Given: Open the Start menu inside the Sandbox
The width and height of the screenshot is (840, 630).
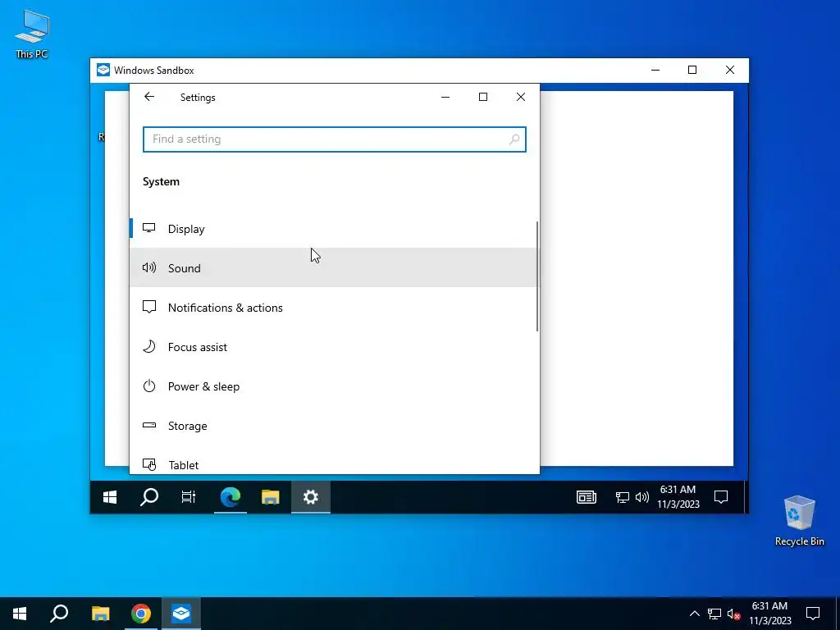Looking at the screenshot, I should (x=110, y=497).
